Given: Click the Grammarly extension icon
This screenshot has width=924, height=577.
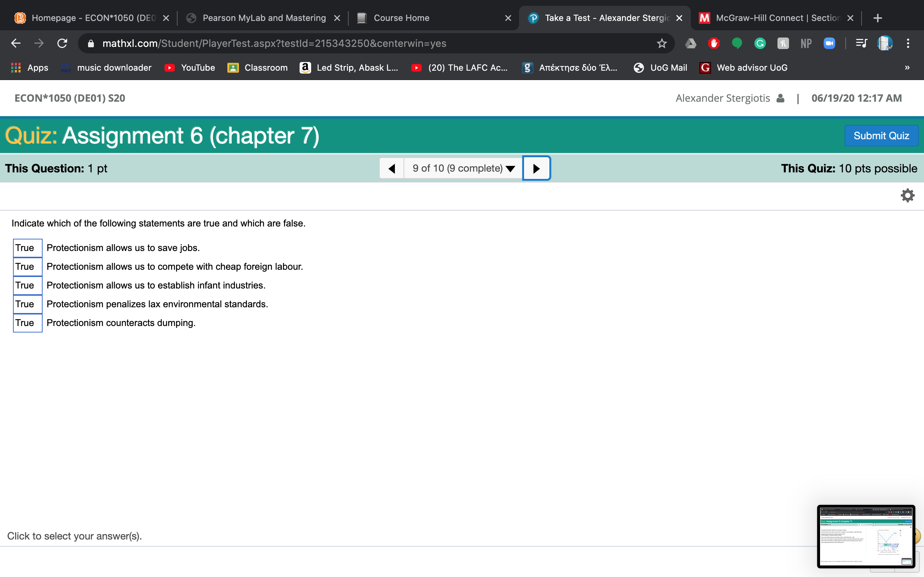Looking at the screenshot, I should [x=759, y=43].
